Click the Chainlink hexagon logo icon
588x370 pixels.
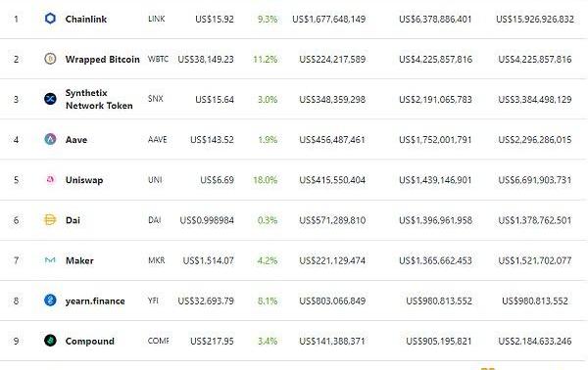pos(50,19)
